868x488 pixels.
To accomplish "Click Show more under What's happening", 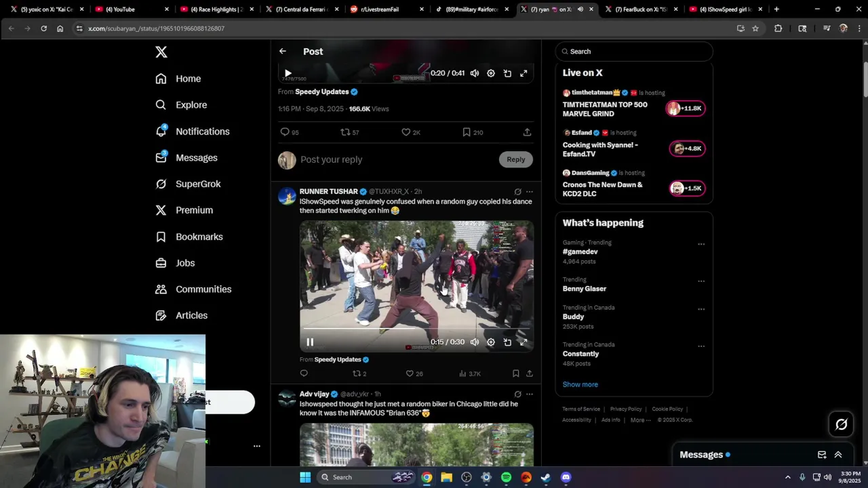I will [x=580, y=384].
